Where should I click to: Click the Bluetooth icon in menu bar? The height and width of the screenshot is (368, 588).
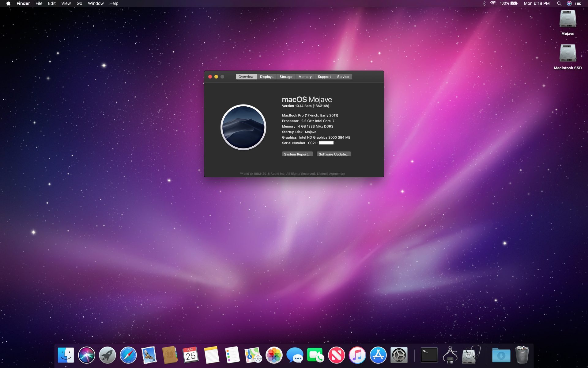pos(484,3)
